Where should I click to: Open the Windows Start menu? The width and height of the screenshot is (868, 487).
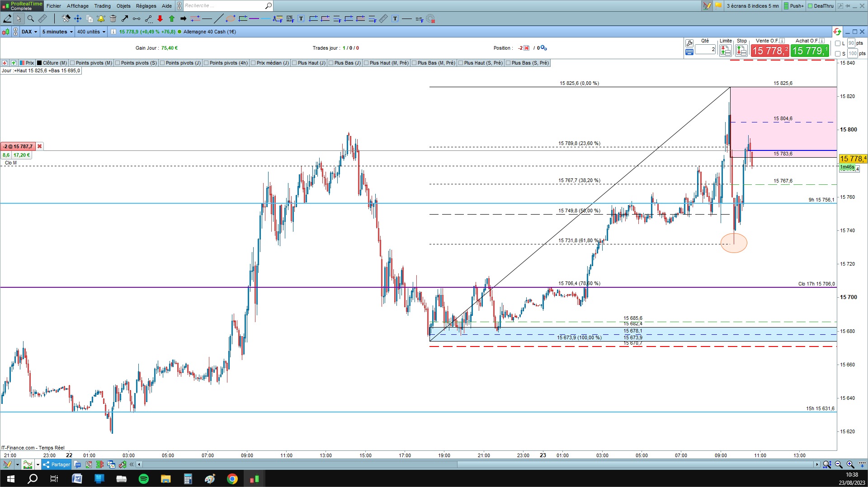(x=11, y=479)
